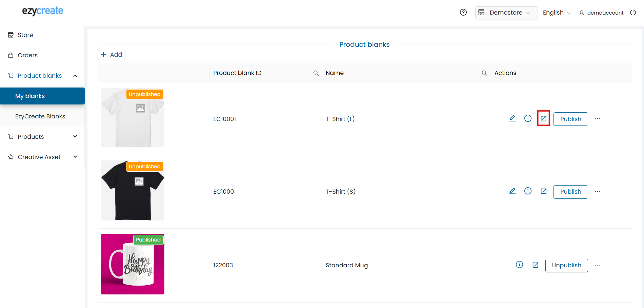Screen dimensions: 644x308
Task: Click the edit pencil icon for T-Shirt (L)
Action: click(x=512, y=118)
